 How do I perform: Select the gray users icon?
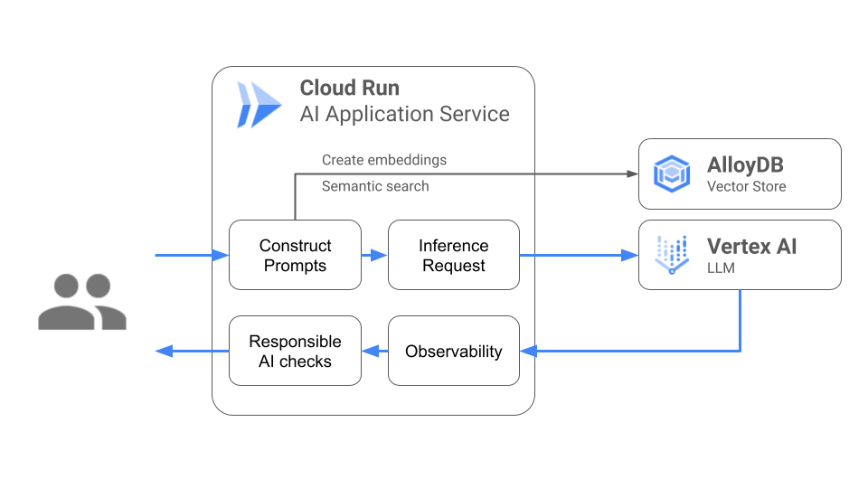[x=82, y=302]
